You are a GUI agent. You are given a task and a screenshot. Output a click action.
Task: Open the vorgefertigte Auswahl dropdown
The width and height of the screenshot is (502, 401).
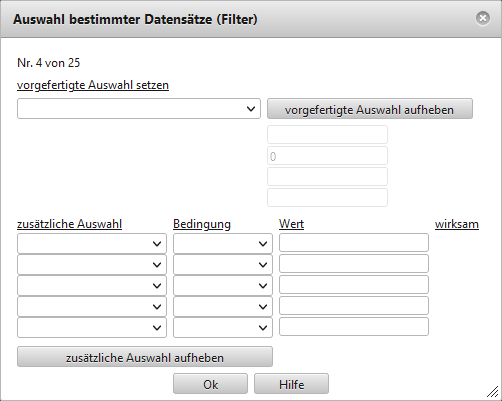coord(139,109)
